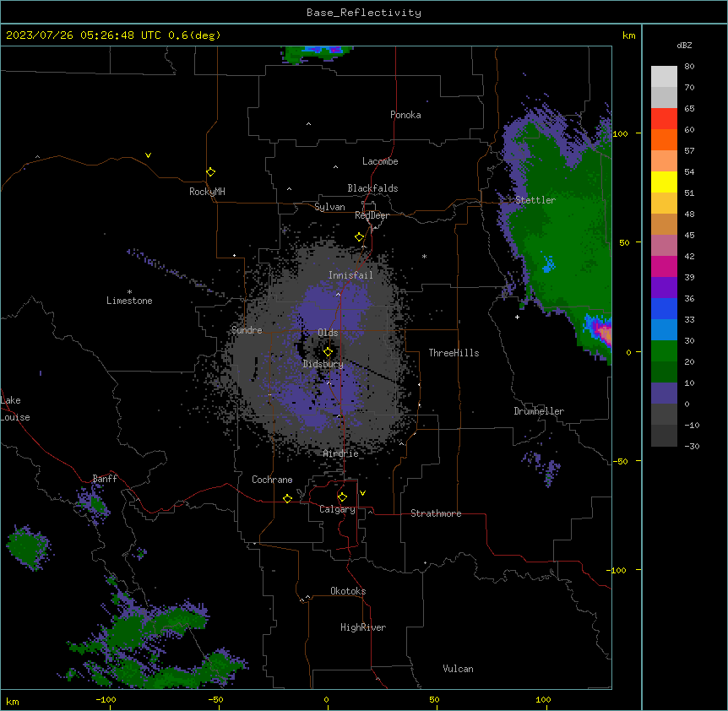Click the 100 km mark on right axis
The image size is (728, 711).
point(620,133)
